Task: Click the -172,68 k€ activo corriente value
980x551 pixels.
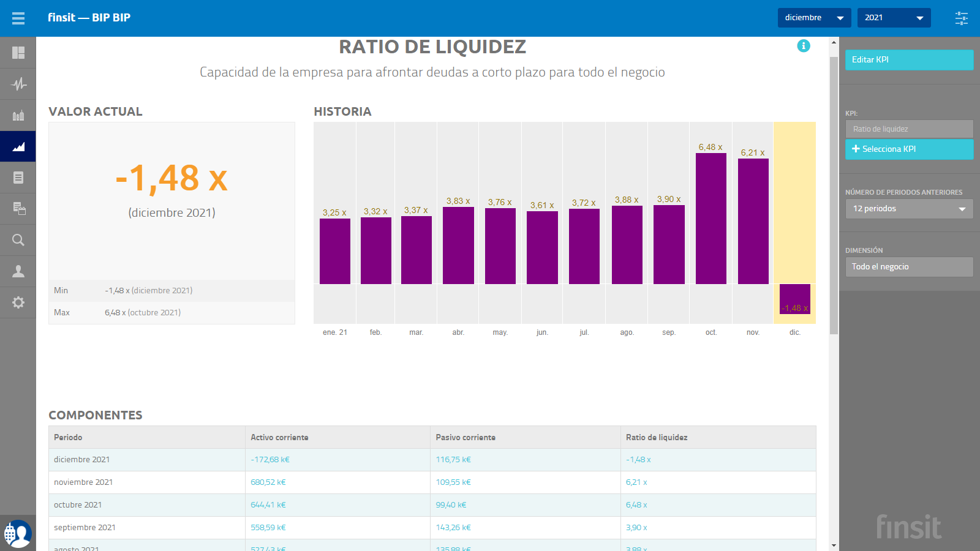Action: pyautogui.click(x=270, y=460)
